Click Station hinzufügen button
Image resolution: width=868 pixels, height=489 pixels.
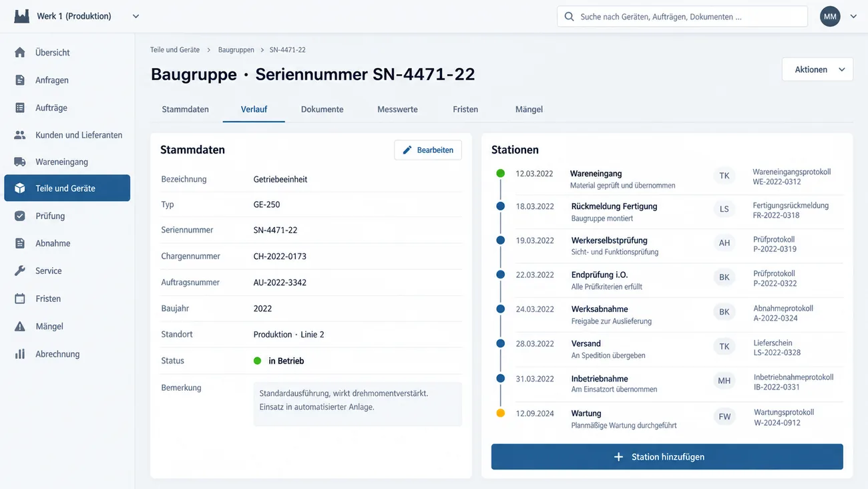(x=667, y=457)
